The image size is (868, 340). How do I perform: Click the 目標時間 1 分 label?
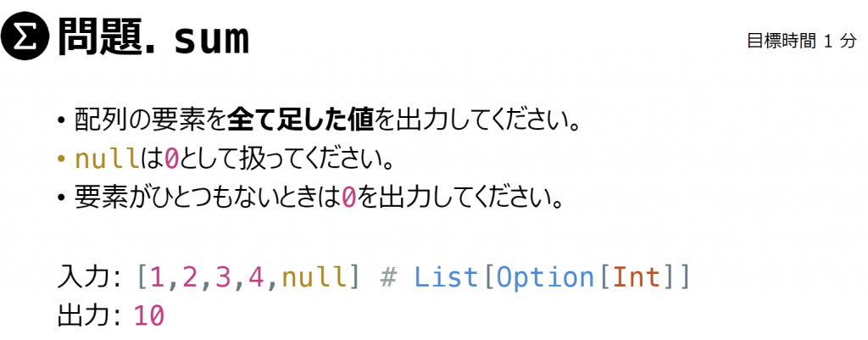[802, 41]
